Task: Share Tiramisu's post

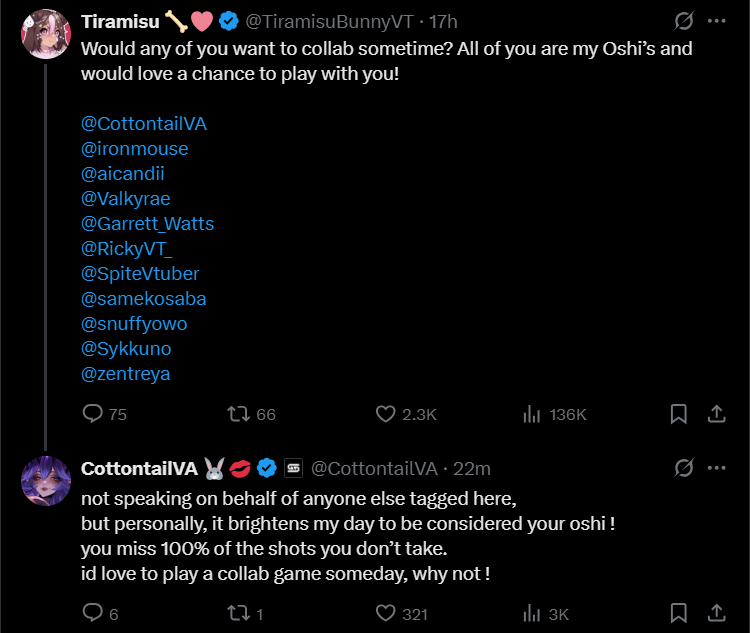Action: [x=716, y=413]
